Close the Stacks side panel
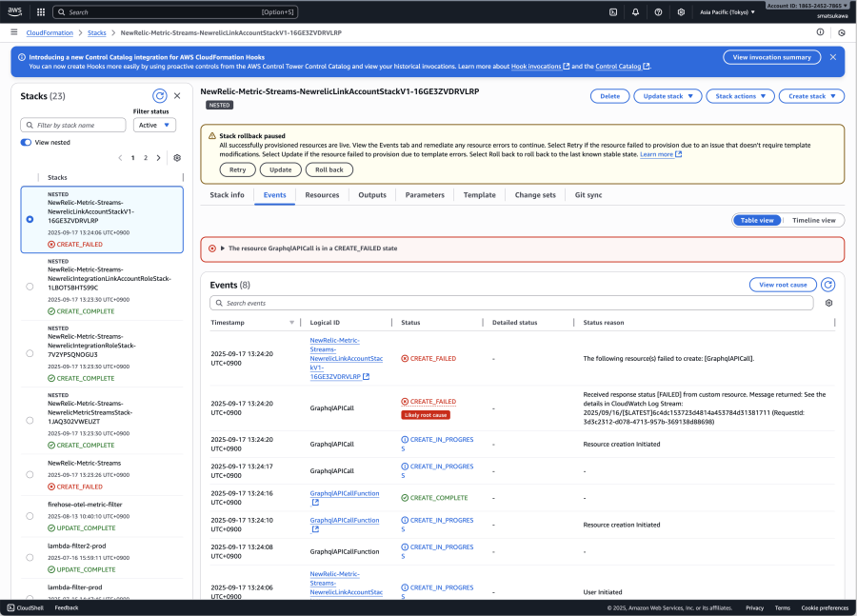This screenshot has height=616, width=857. 177,95
